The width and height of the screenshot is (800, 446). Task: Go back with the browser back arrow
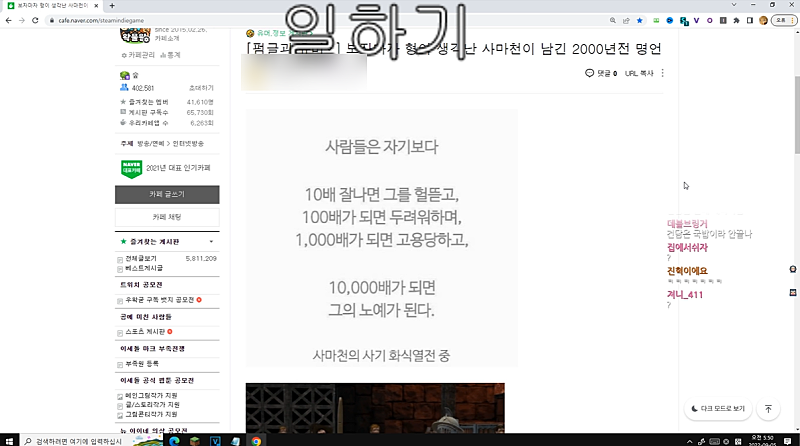(x=9, y=20)
